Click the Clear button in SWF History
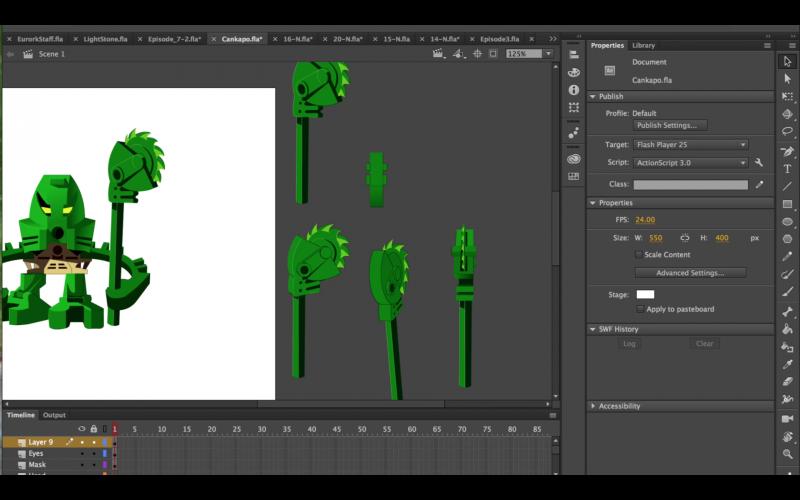The width and height of the screenshot is (800, 500). (705, 344)
